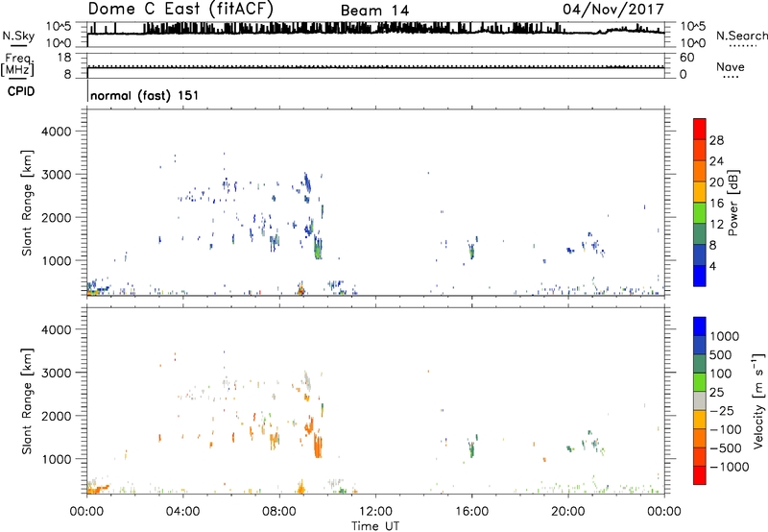The width and height of the screenshot is (768, 532).
Task: Select the red bottom Velocity colorbar segment
Action: point(700,475)
